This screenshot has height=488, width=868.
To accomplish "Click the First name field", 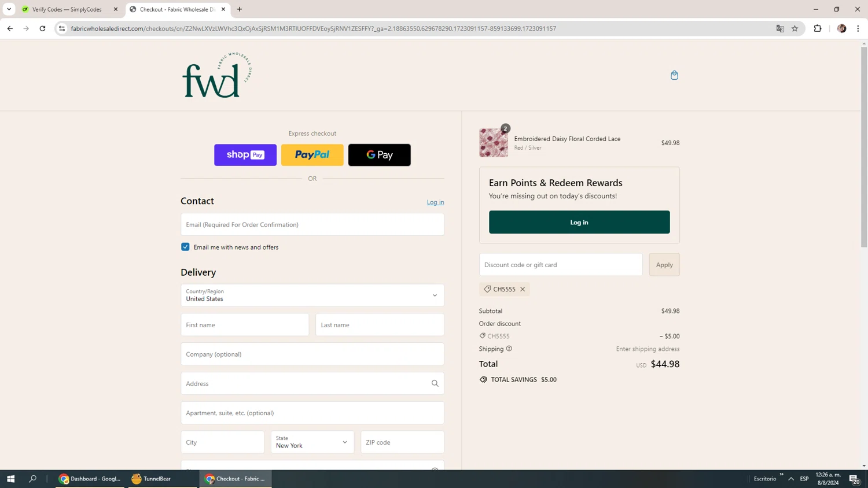I will [245, 325].
